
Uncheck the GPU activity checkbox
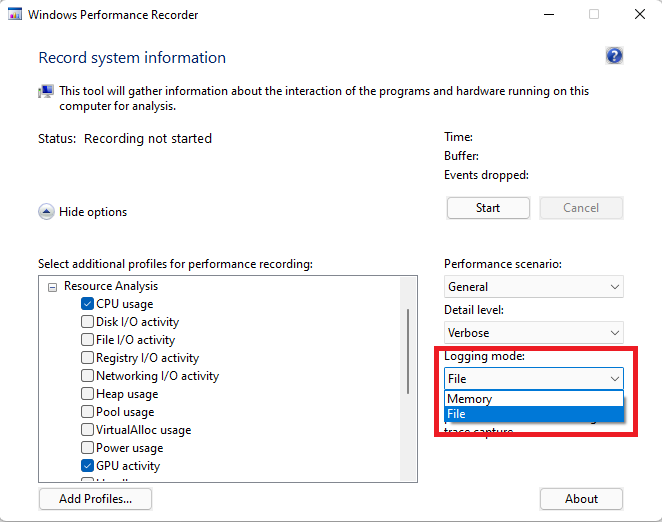[87, 465]
